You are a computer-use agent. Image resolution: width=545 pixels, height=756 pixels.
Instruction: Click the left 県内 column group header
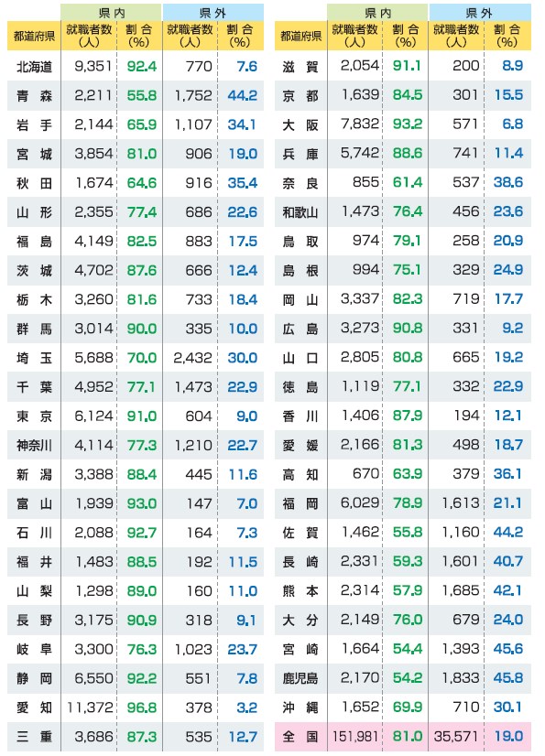tap(112, 13)
